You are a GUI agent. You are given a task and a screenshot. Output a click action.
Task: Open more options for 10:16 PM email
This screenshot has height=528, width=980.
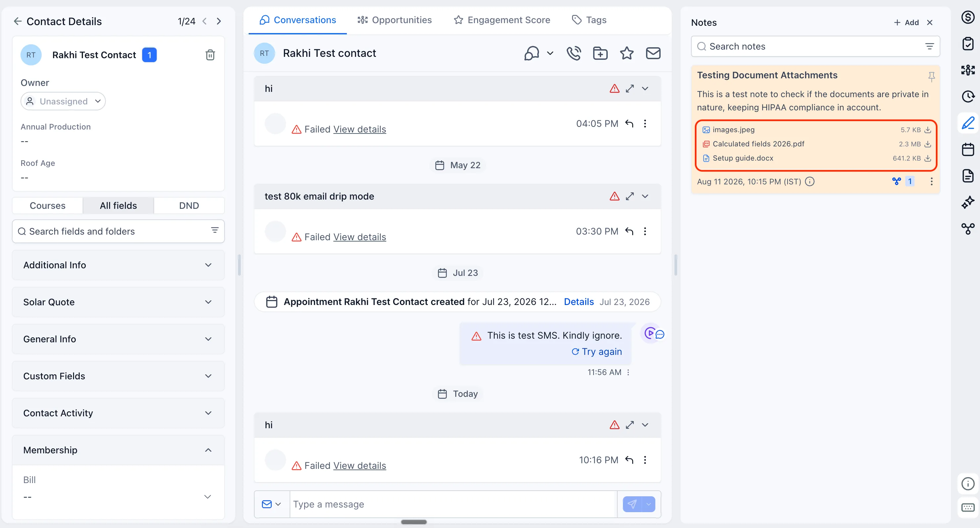coord(645,460)
